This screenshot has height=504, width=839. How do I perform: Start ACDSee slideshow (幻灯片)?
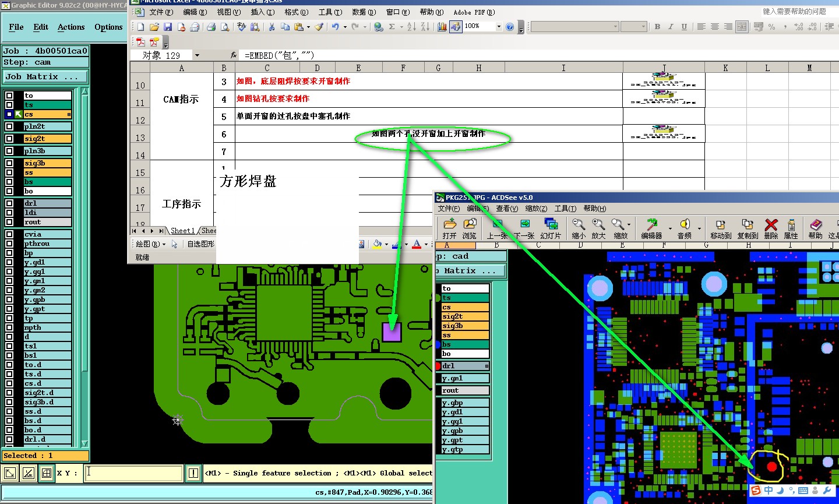tap(551, 228)
